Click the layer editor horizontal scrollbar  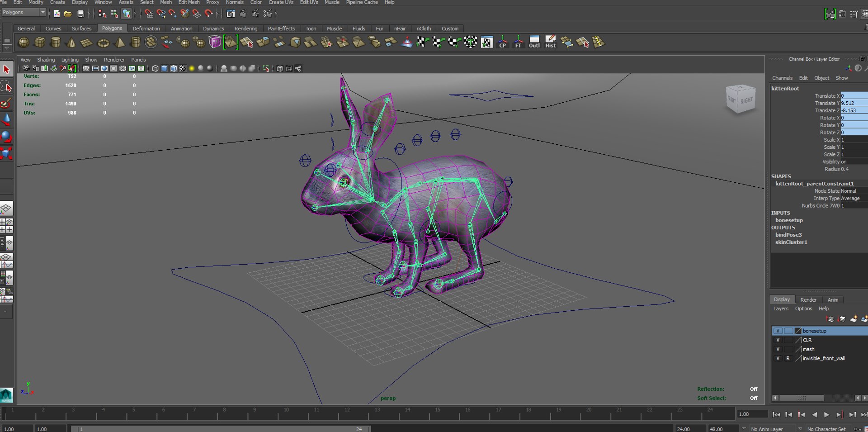coord(801,398)
